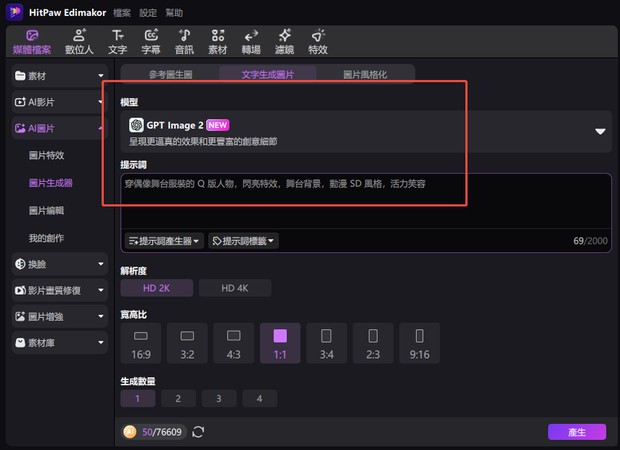
Task: Choose the 2:3 aspect ratio
Action: tap(373, 343)
